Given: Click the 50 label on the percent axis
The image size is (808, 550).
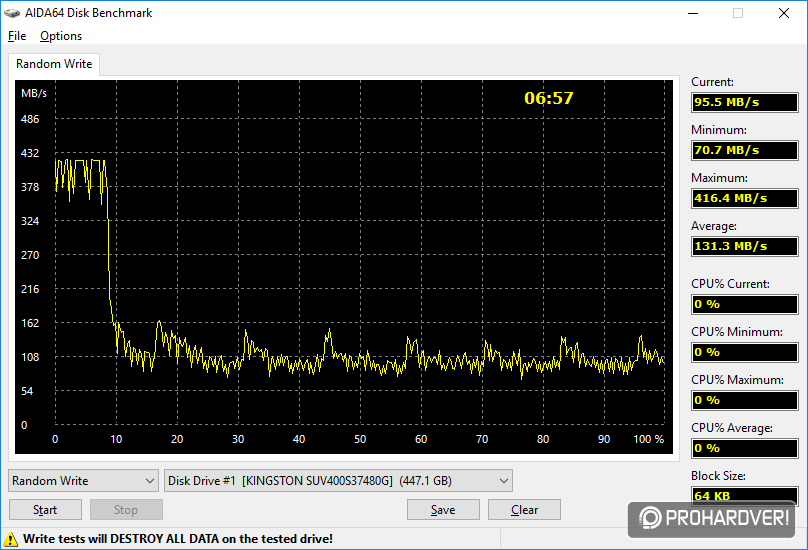Looking at the screenshot, I should (360, 439).
